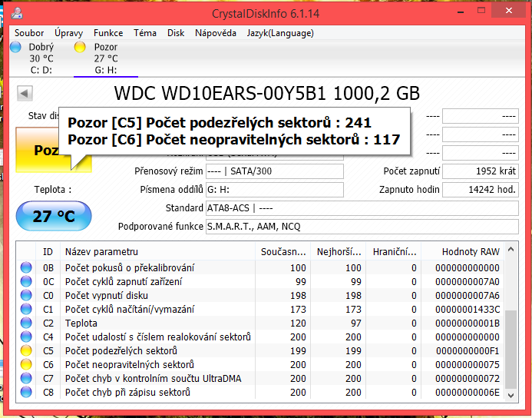Image resolution: width=532 pixels, height=418 pixels.
Task: Click status icon of row 0B
Action: pyautogui.click(x=26, y=267)
